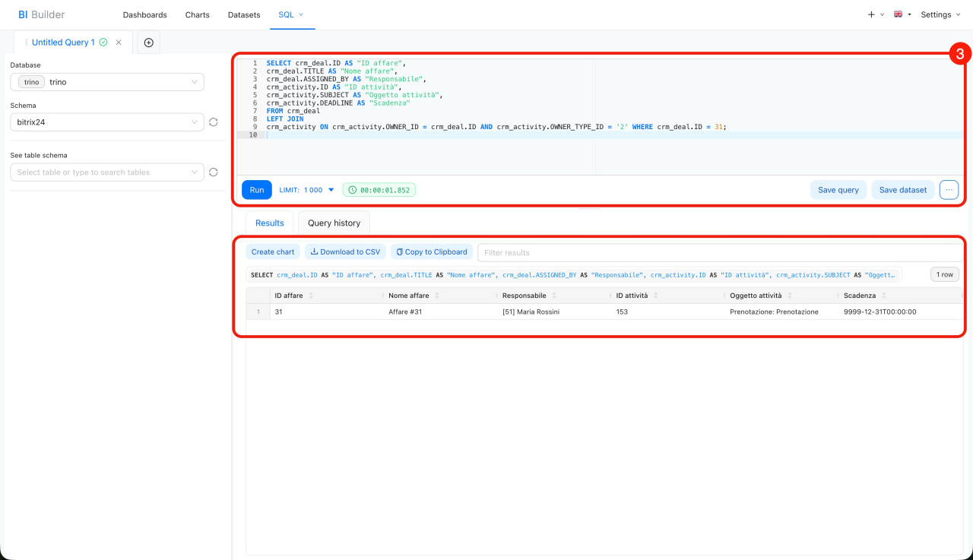Screen dimensions: 973x560
Task: Refresh the table schema list
Action: tap(214, 172)
